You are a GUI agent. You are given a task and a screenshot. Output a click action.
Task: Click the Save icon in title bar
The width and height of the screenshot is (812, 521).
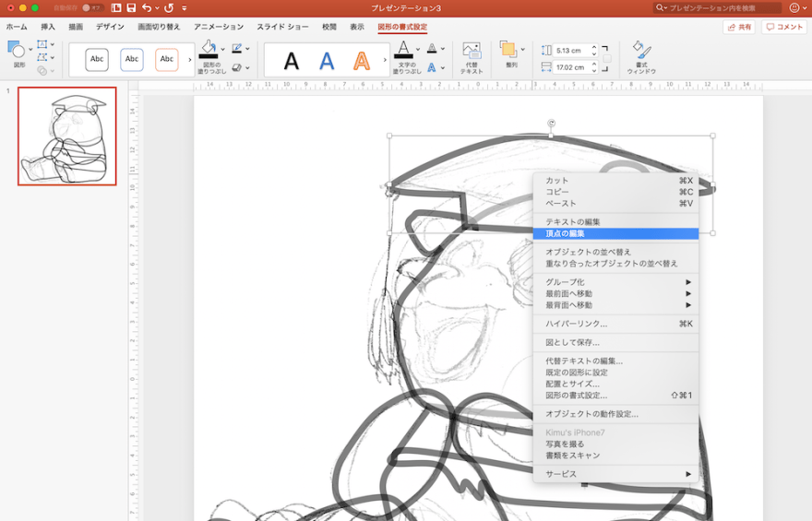click(131, 7)
